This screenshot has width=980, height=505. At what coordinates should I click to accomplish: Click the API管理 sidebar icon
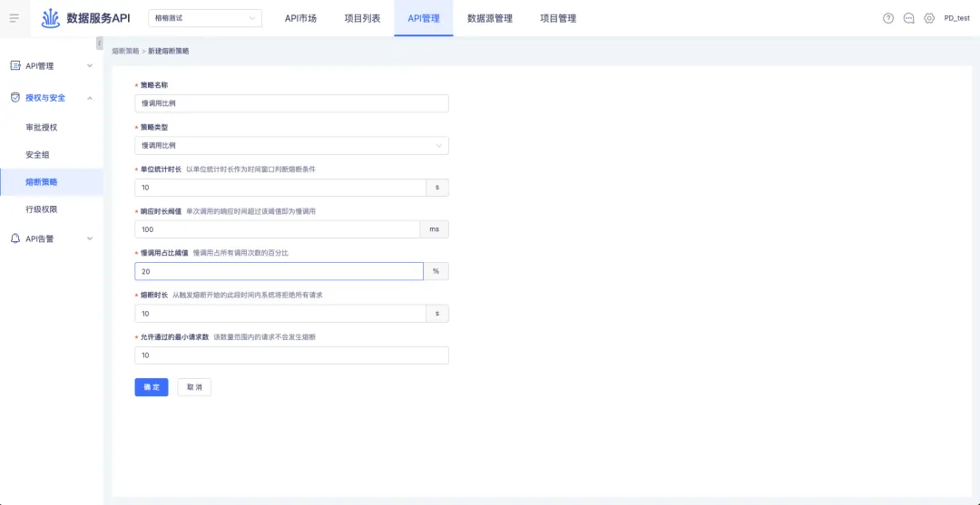point(15,65)
